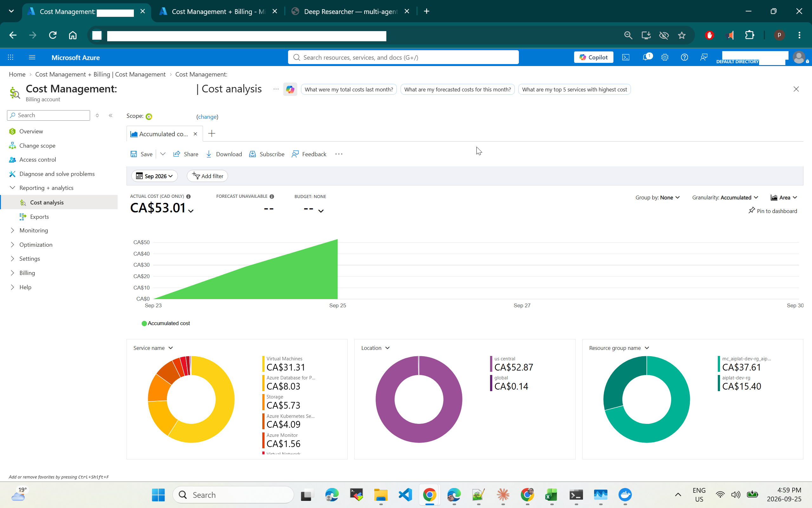Click the Copilot button in header
Viewport: 812px width, 508px height.
click(593, 57)
